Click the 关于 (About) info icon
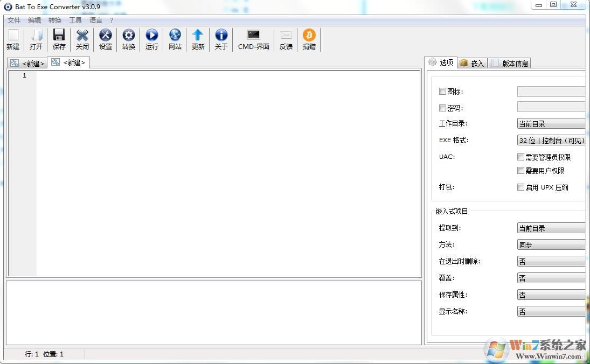 point(221,39)
